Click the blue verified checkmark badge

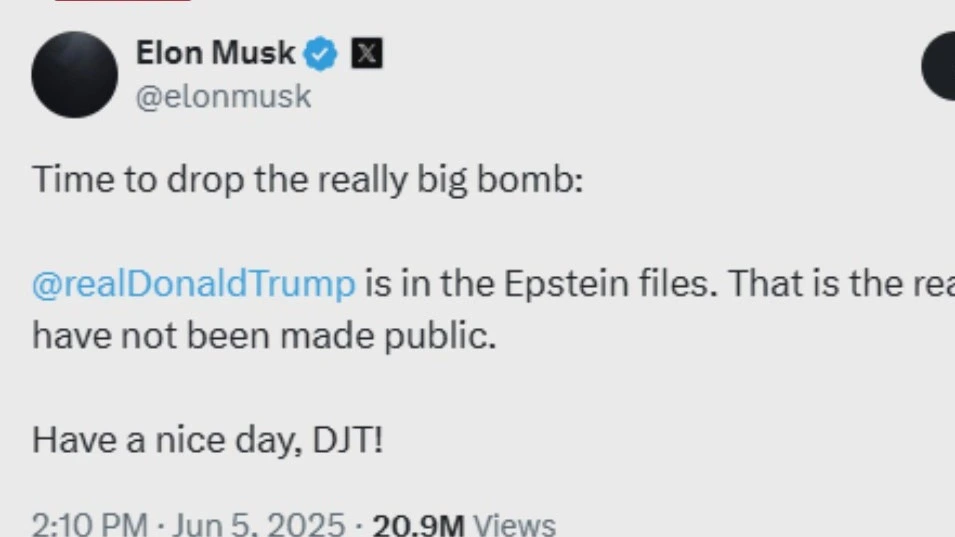[x=322, y=53]
